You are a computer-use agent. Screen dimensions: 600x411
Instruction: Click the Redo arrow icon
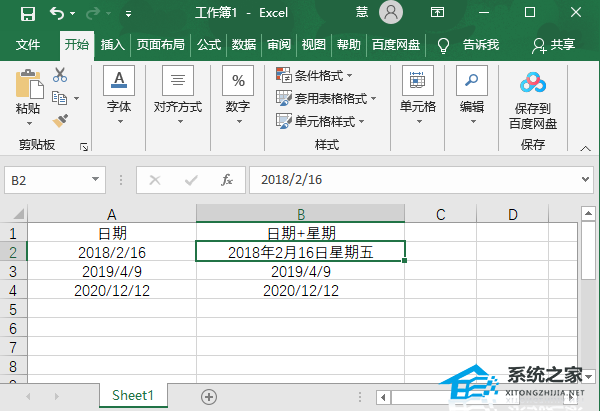[93, 14]
